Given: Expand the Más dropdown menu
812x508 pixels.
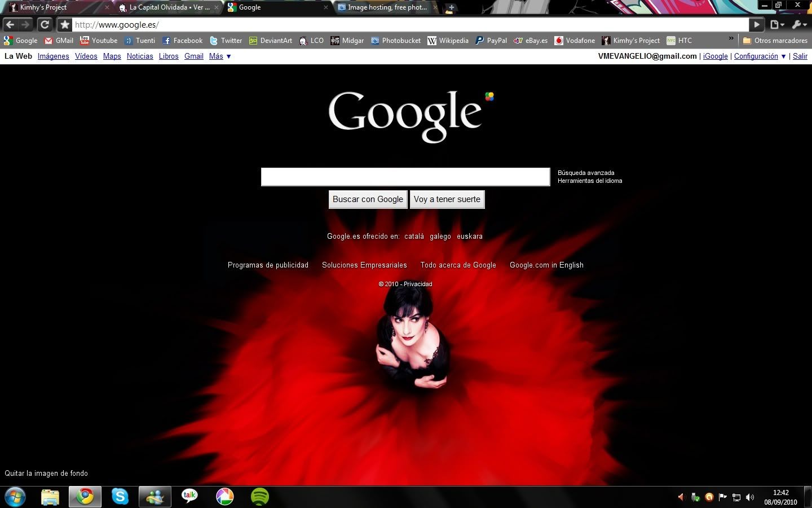Looking at the screenshot, I should (220, 56).
